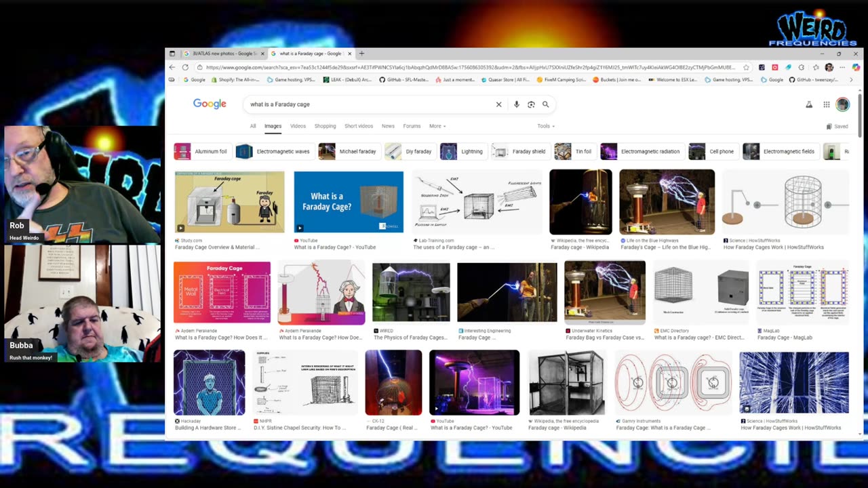Filter images by Lightning chip
This screenshot has width=868, height=488.
463,151
